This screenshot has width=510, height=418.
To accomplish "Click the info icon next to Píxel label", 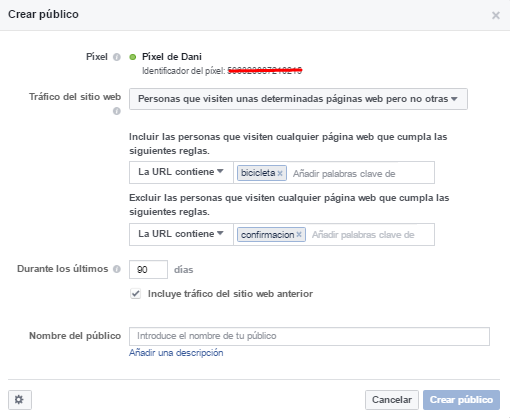I will [117, 57].
